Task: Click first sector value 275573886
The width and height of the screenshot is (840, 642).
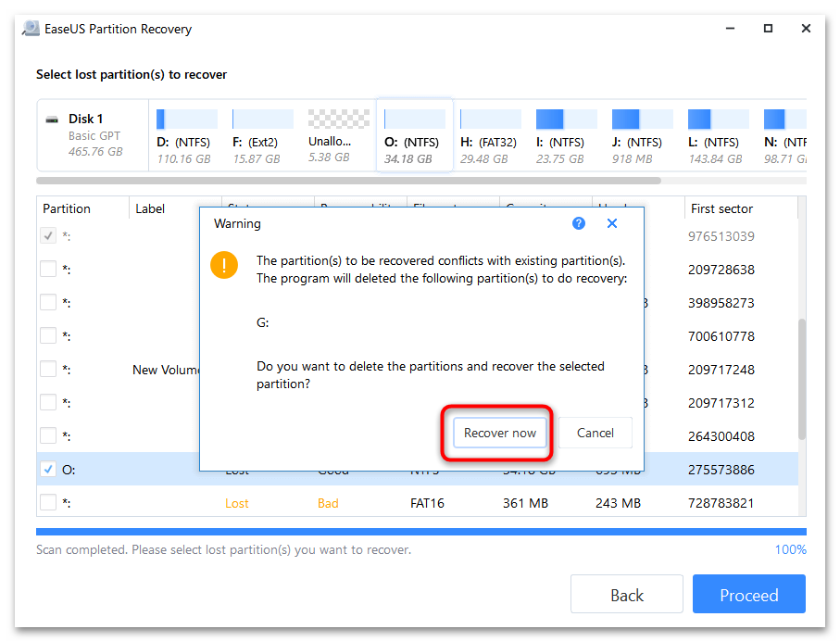Action: click(721, 470)
